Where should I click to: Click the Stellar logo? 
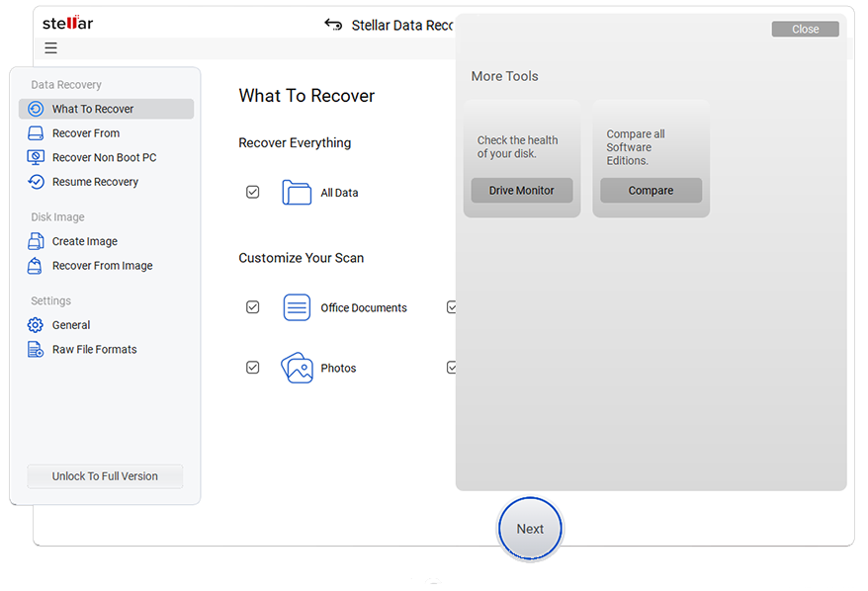[x=67, y=23]
